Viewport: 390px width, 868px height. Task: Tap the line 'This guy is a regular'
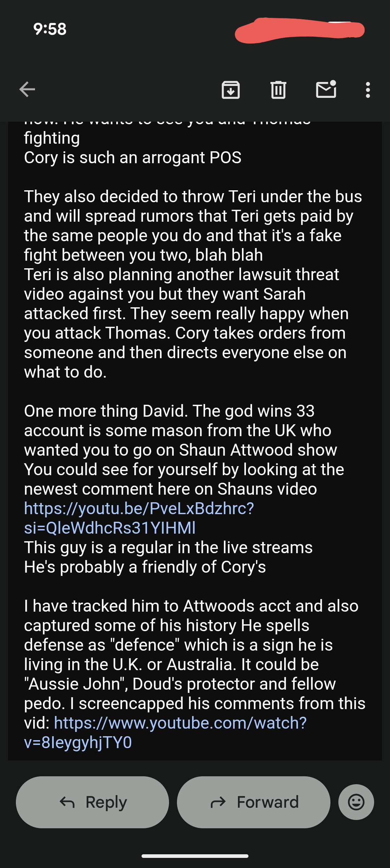click(168, 547)
